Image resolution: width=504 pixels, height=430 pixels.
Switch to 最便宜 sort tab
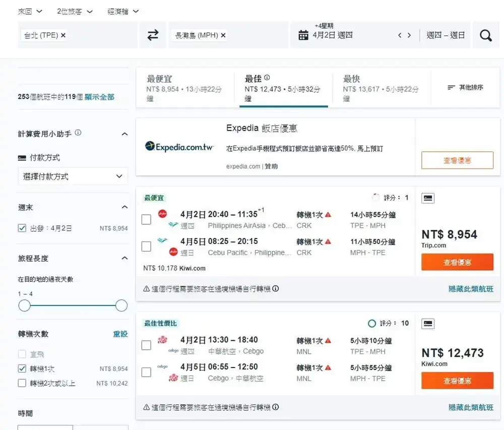pyautogui.click(x=185, y=88)
